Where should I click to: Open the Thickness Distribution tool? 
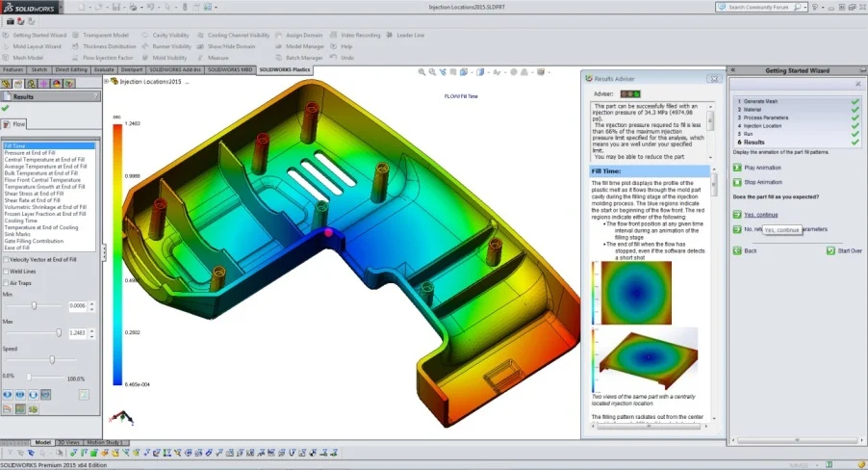click(x=74, y=46)
